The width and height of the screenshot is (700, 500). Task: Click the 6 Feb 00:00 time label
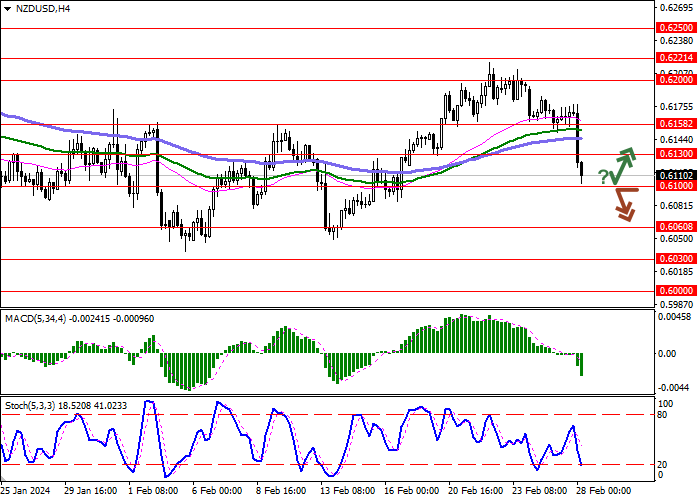(217, 491)
